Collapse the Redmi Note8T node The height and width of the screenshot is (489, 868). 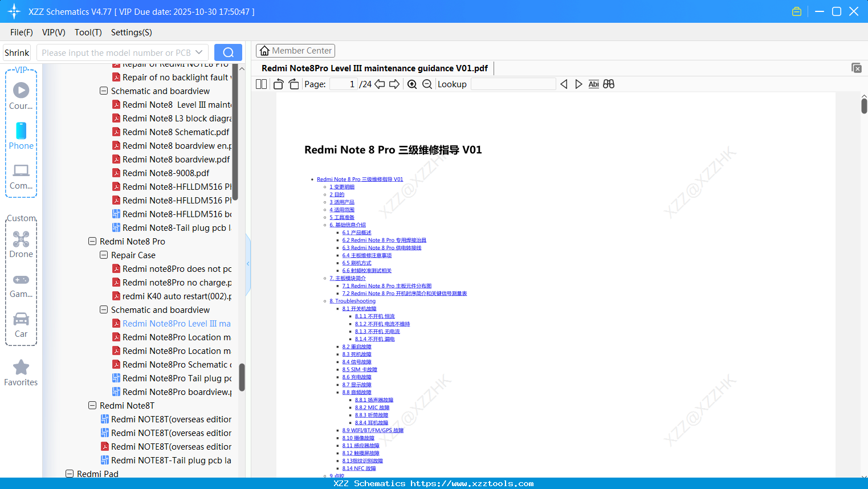tap(92, 406)
